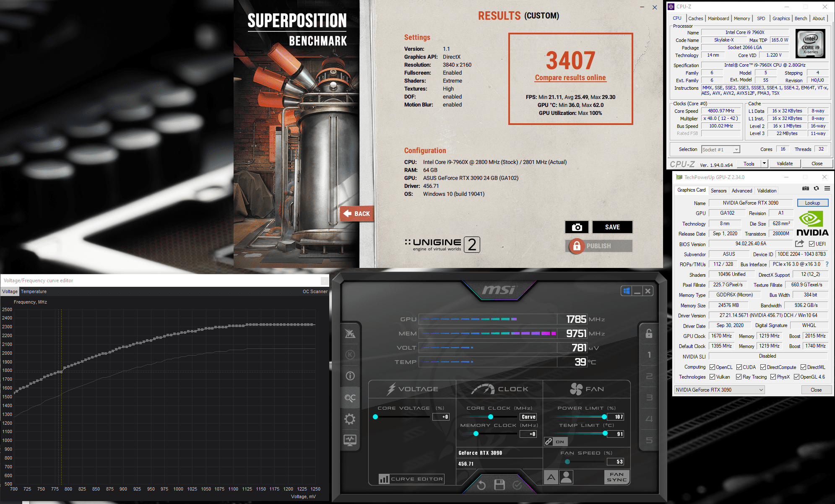This screenshot has height=504, width=835.
Task: Click the Core Clock 'Curve' value field
Action: coord(528,417)
